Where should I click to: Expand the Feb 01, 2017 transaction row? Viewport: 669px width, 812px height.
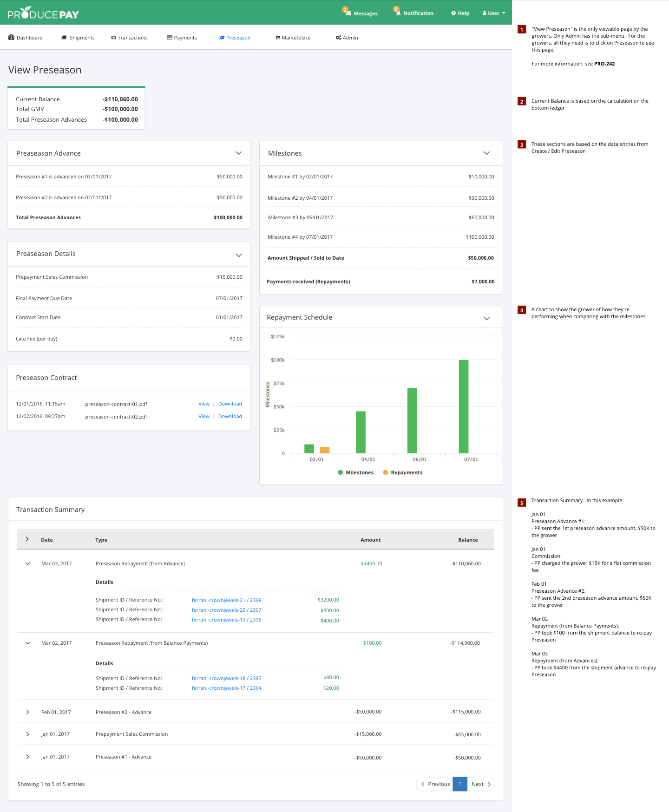click(28, 712)
